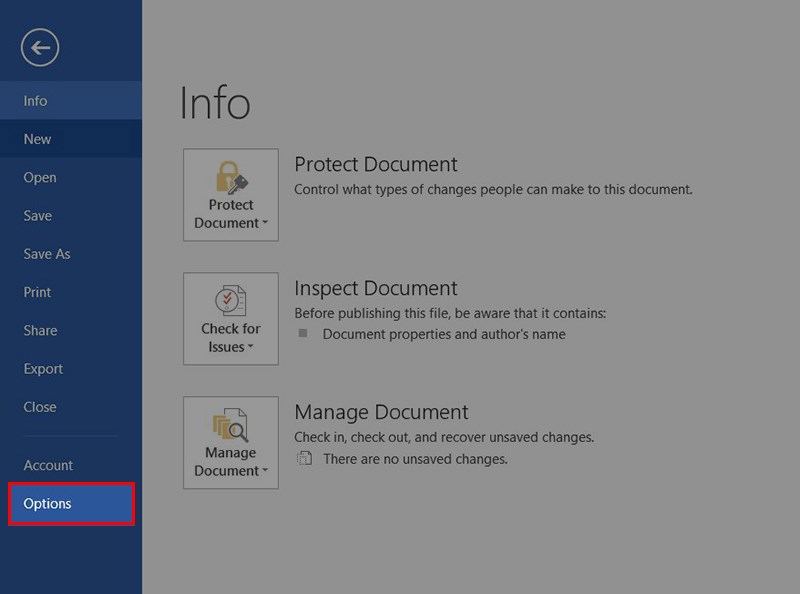Click the square bullet before Document properties
This screenshot has width=800, height=594.
(x=303, y=334)
